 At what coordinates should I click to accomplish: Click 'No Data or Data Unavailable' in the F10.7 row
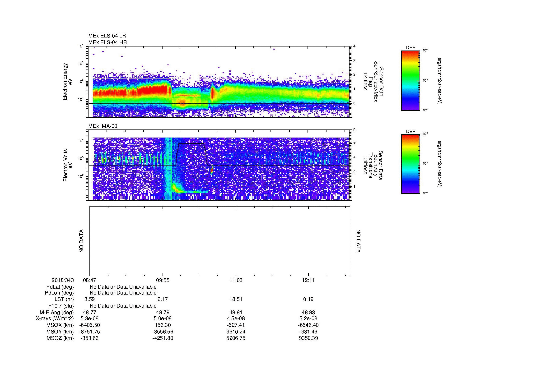123,306
